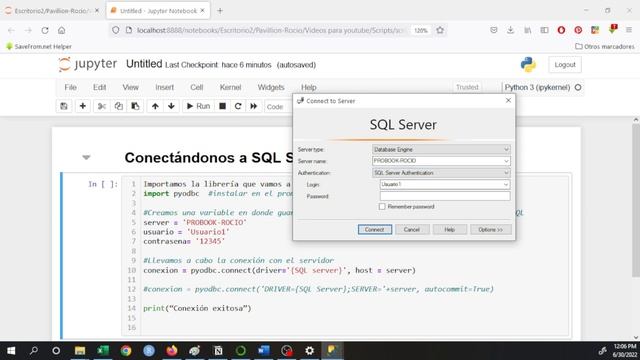Open the Insert menu in Jupyter
640x360 pixels.
[x=164, y=87]
